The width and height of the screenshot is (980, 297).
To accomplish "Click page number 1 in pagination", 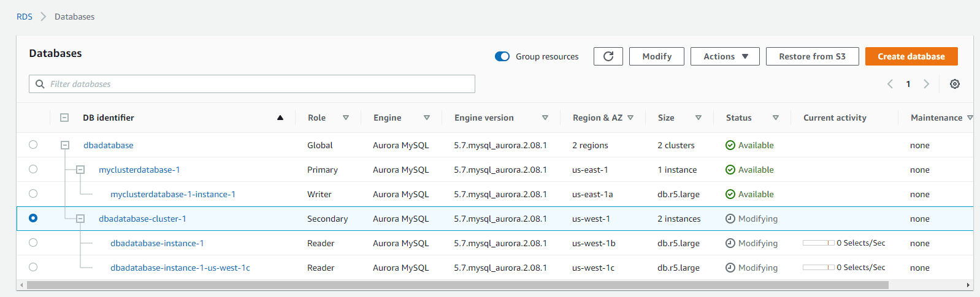I will [x=908, y=84].
